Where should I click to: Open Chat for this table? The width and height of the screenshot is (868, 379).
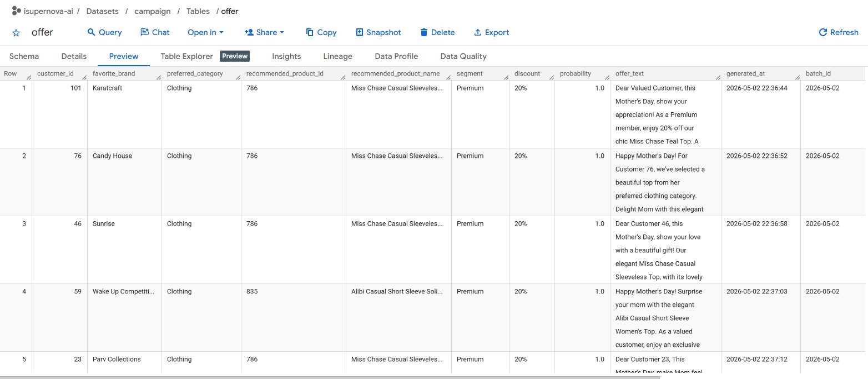click(x=155, y=32)
